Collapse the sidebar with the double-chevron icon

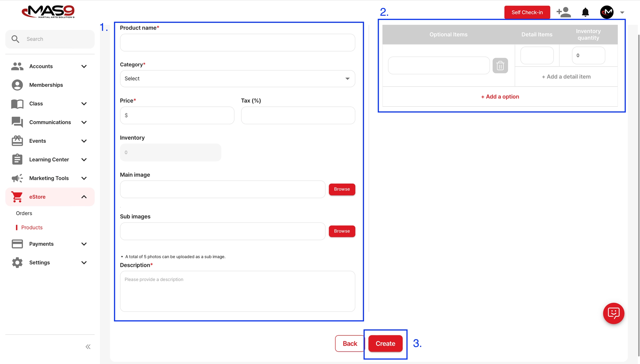click(88, 347)
